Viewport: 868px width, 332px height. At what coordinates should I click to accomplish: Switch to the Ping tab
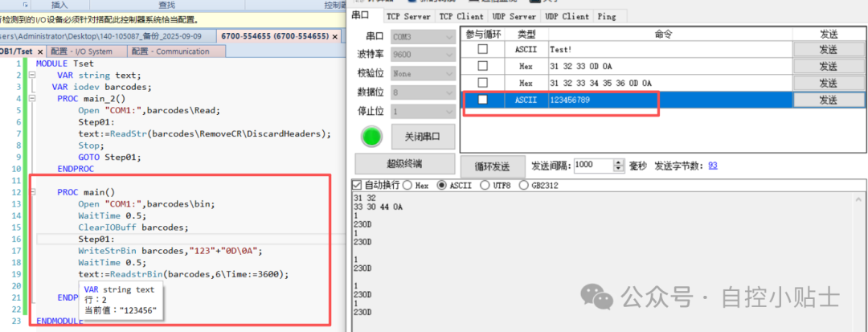tap(607, 16)
